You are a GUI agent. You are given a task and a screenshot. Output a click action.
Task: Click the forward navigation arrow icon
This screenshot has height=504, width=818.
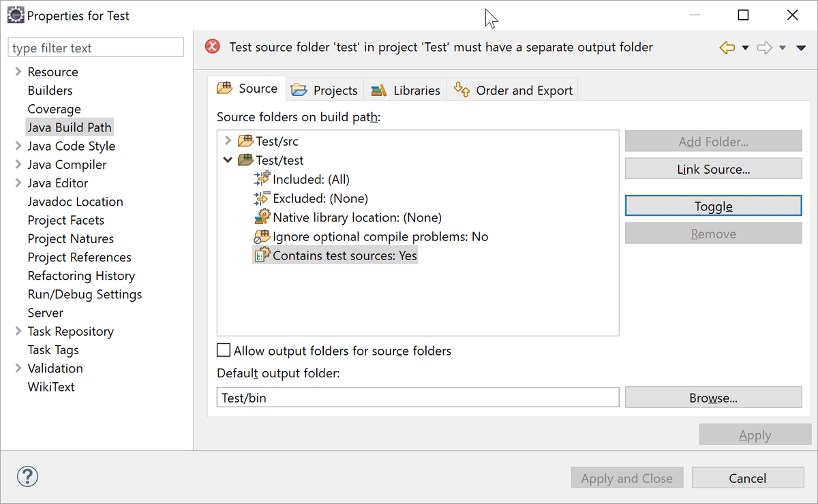pos(765,48)
